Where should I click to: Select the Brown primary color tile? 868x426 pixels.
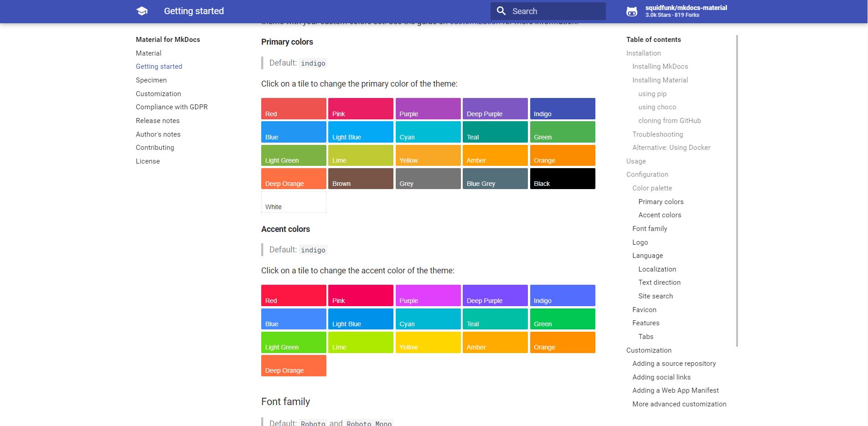point(361,179)
